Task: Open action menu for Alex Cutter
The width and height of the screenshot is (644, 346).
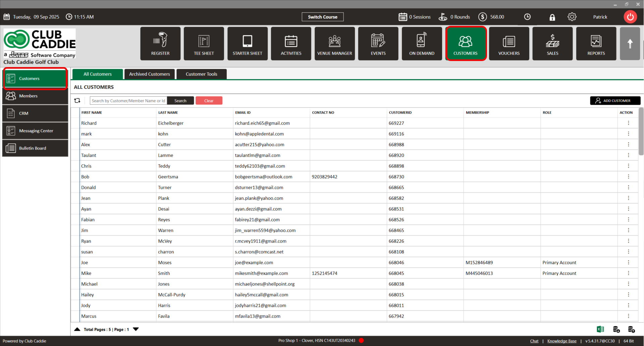Action: [629, 145]
